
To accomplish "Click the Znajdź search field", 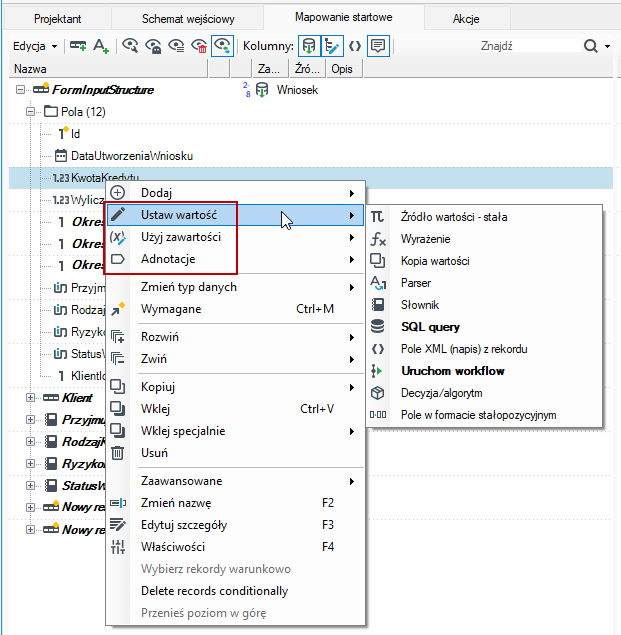I will coord(530,46).
